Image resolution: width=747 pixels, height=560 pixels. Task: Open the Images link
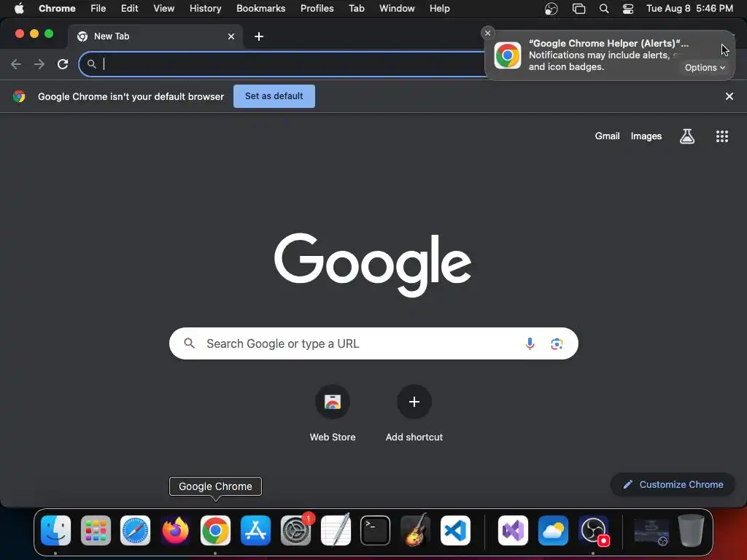click(646, 136)
